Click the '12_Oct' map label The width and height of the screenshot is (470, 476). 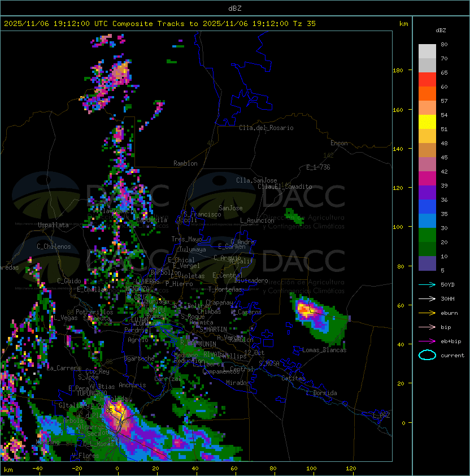pyautogui.click(x=254, y=353)
